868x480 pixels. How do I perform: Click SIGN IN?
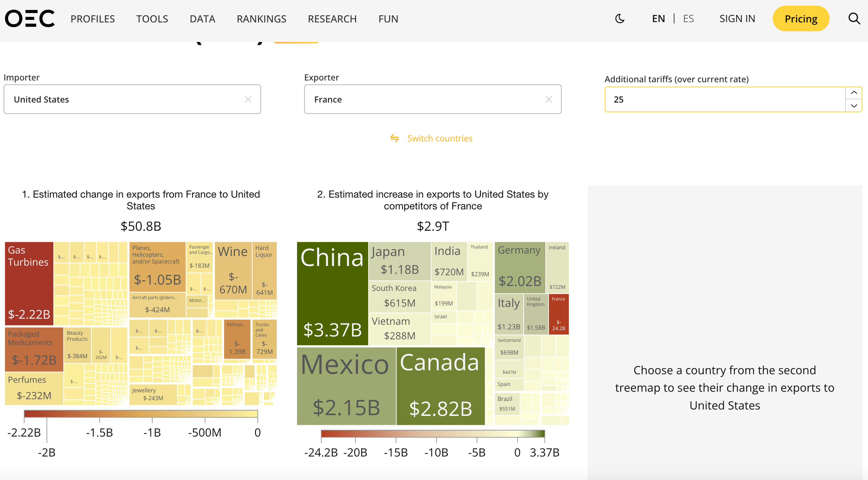737,19
